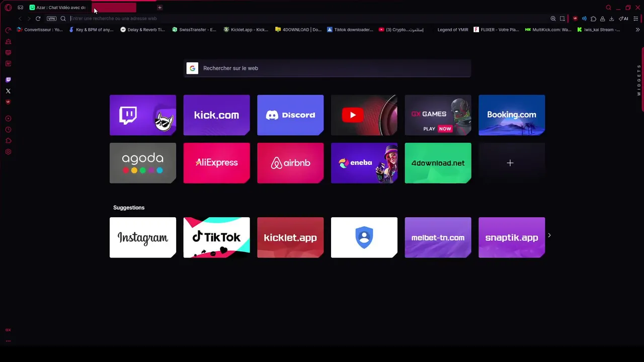Open the AI assistant button

pyautogui.click(x=623, y=19)
